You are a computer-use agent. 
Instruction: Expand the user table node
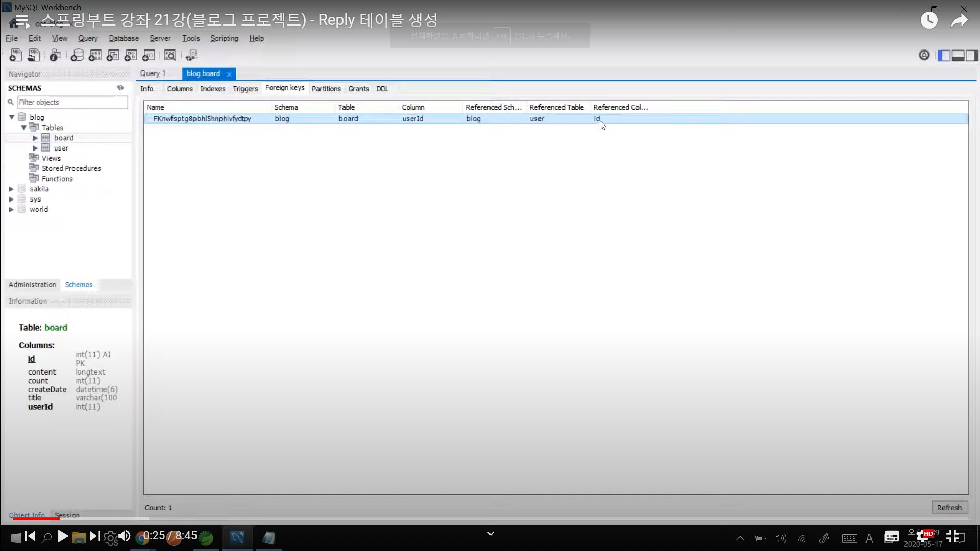pos(35,148)
